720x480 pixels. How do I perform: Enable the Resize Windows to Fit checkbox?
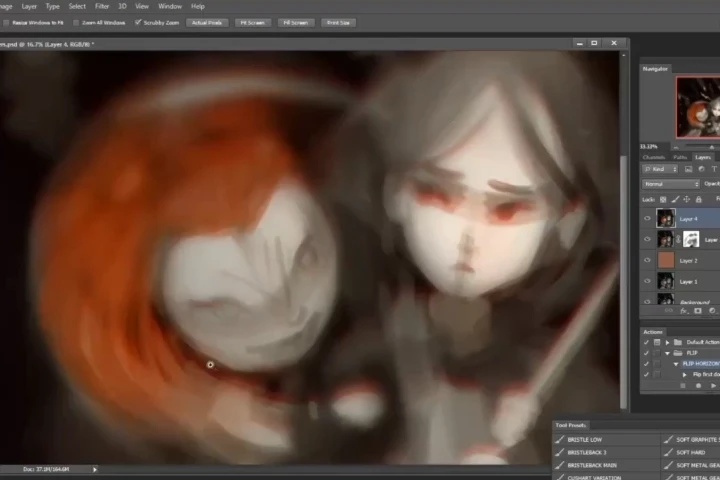coord(6,23)
